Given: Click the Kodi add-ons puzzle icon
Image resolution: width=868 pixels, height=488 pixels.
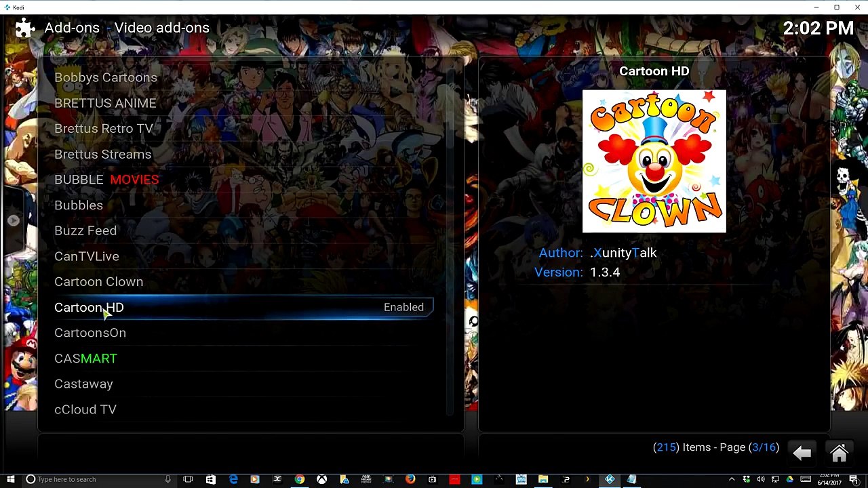Looking at the screenshot, I should point(24,28).
